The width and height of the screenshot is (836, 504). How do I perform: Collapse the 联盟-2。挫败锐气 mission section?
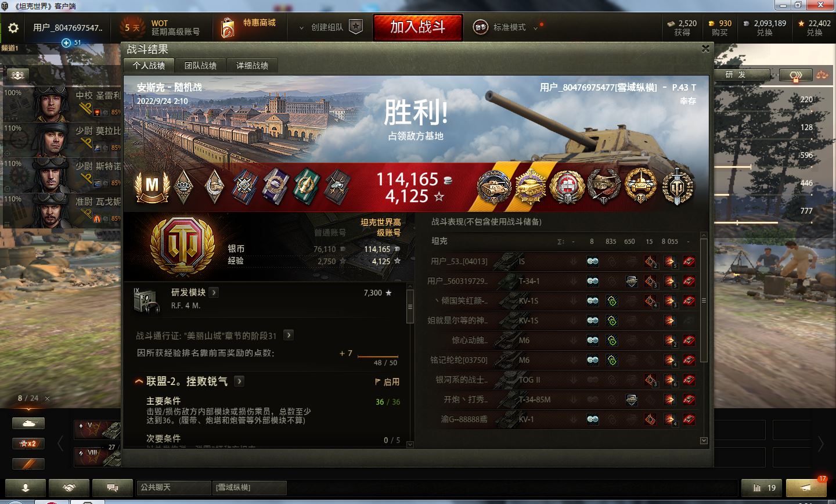[x=139, y=381]
